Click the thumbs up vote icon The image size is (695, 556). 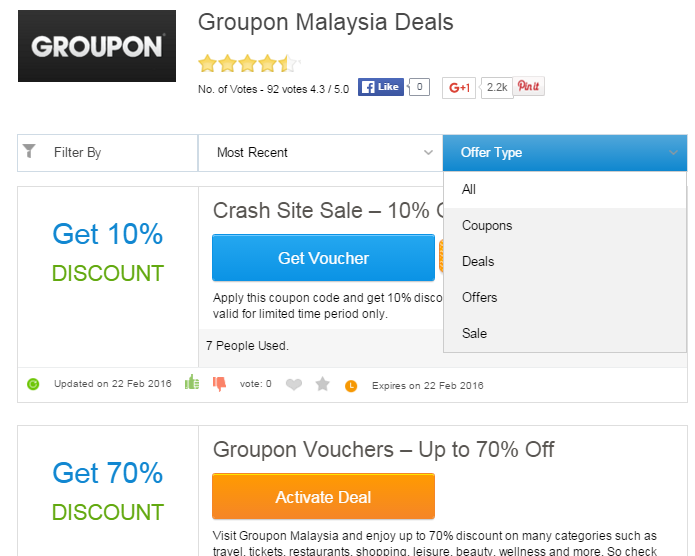tap(192, 383)
